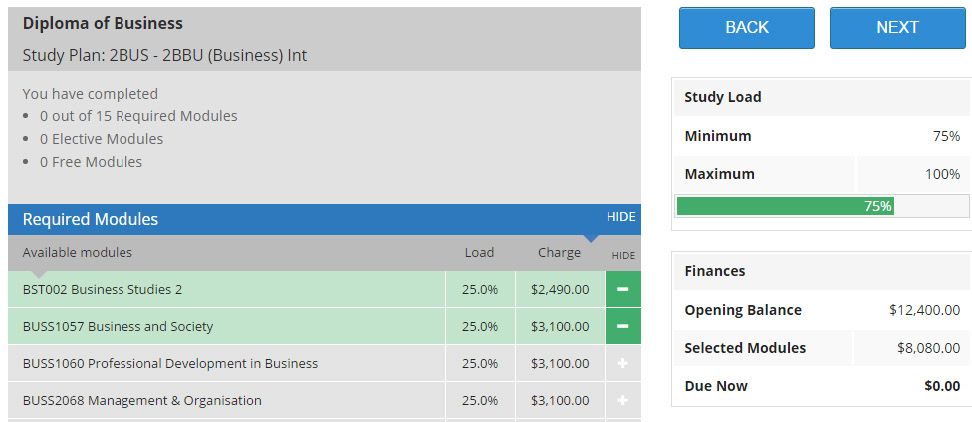Screen dimensions: 972x422
Task: Click BUSS2068 Management & Organisation name
Action: click(x=142, y=400)
